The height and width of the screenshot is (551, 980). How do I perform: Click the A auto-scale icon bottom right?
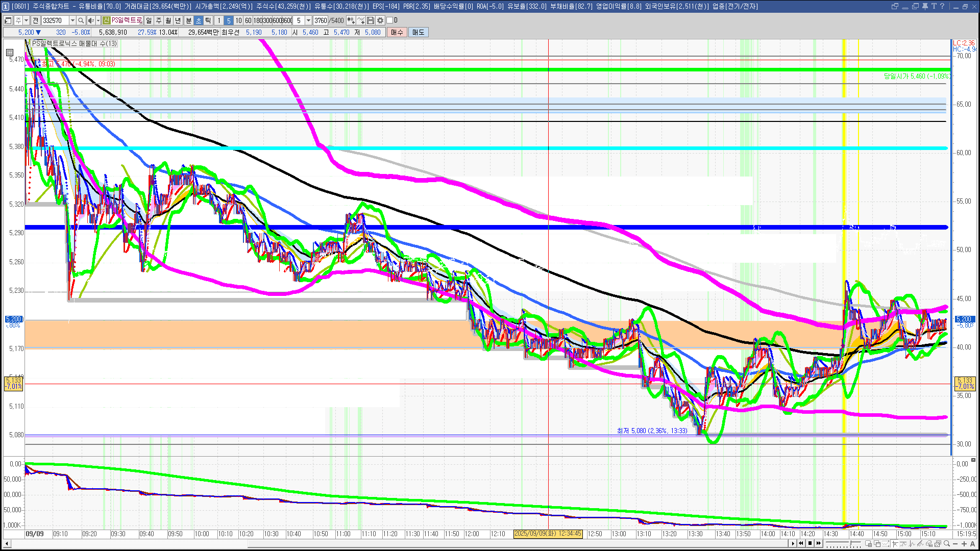[973, 543]
